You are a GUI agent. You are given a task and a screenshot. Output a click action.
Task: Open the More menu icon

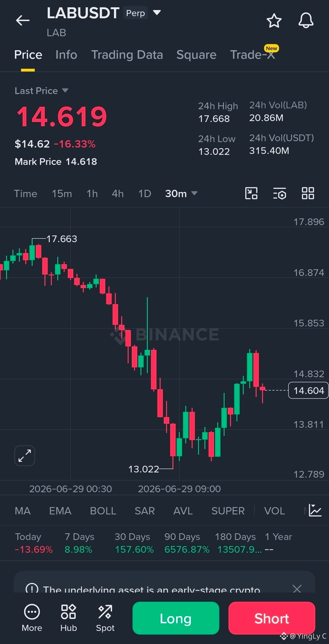[32, 612]
